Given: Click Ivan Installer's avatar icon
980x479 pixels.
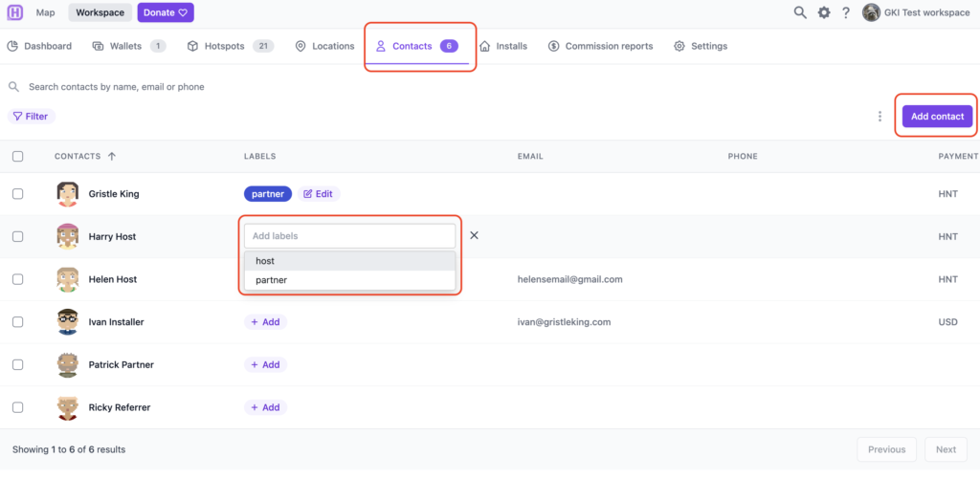Looking at the screenshot, I should pos(67,322).
